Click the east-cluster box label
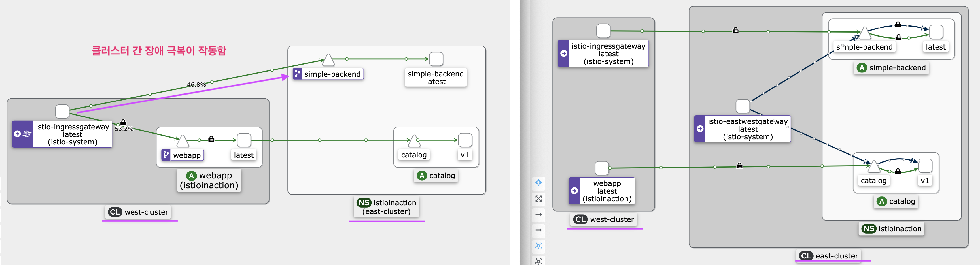The height and width of the screenshot is (265, 980). pyautogui.click(x=828, y=255)
